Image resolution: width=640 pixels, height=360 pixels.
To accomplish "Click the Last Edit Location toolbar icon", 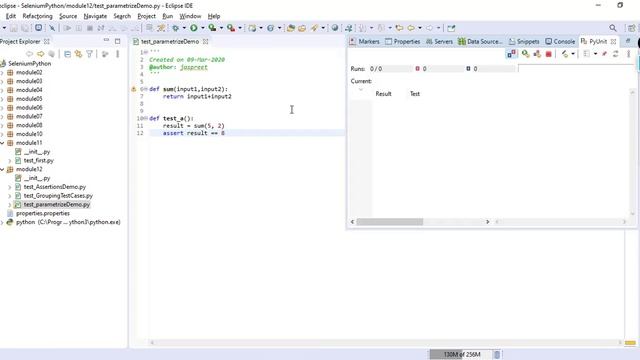I will pos(399,28).
